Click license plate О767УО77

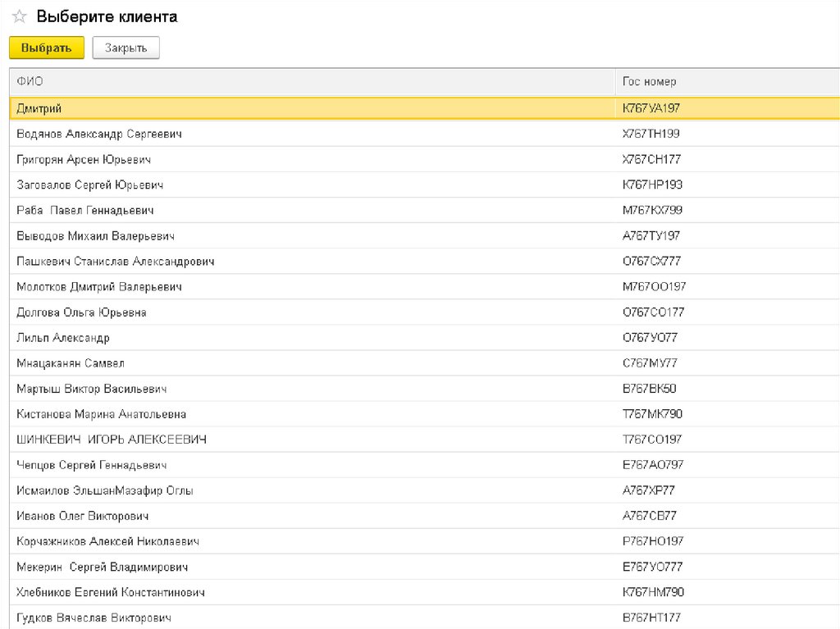pyautogui.click(x=650, y=338)
